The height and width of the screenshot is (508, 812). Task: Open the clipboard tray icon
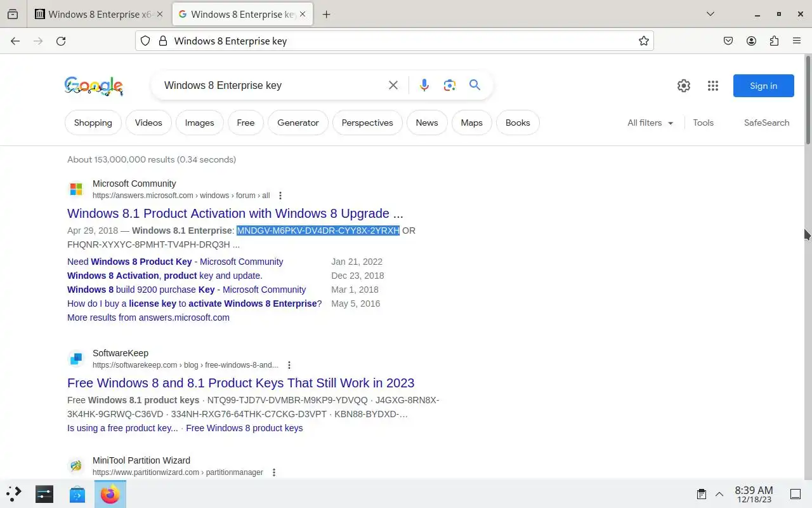[x=702, y=494]
